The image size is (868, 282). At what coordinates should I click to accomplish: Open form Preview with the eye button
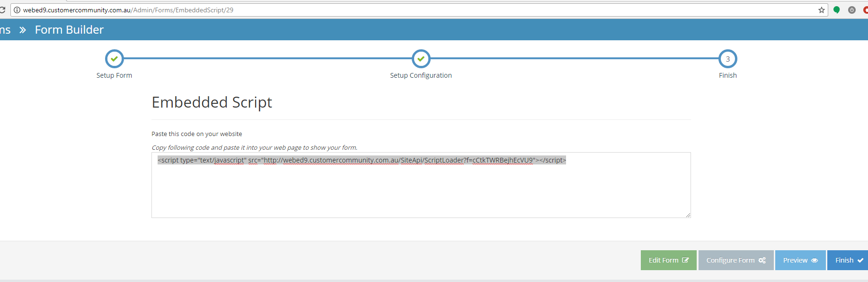coord(800,260)
